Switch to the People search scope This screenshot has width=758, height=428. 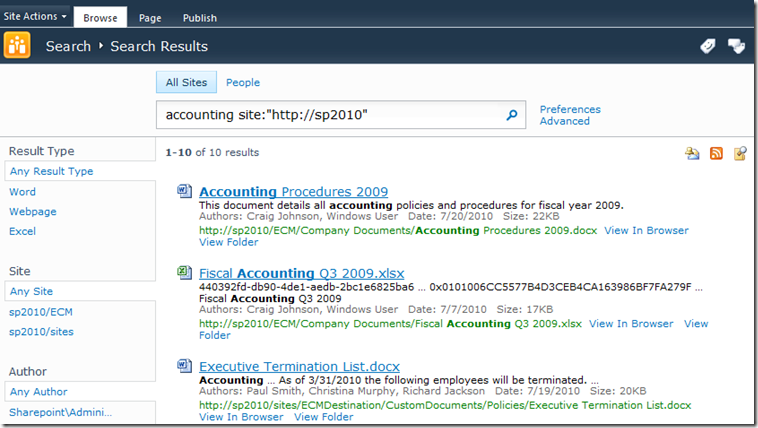click(243, 83)
